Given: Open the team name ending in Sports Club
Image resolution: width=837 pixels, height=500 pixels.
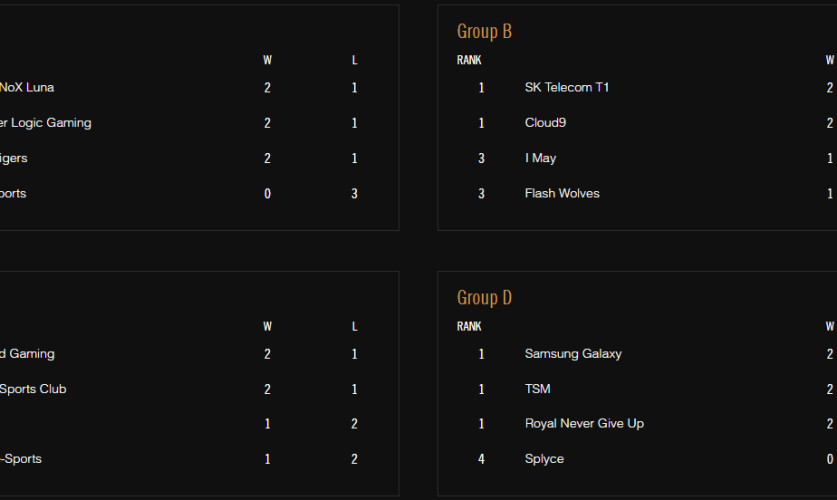Looking at the screenshot, I should tap(33, 389).
